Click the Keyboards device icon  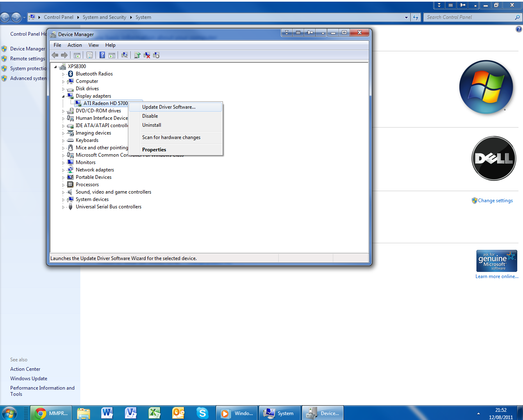pyautogui.click(x=70, y=140)
